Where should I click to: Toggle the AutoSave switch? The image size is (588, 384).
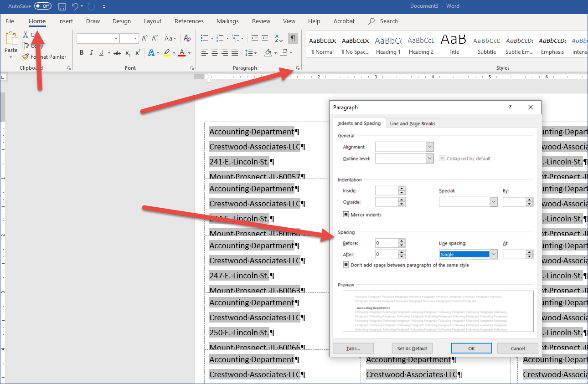click(x=43, y=6)
